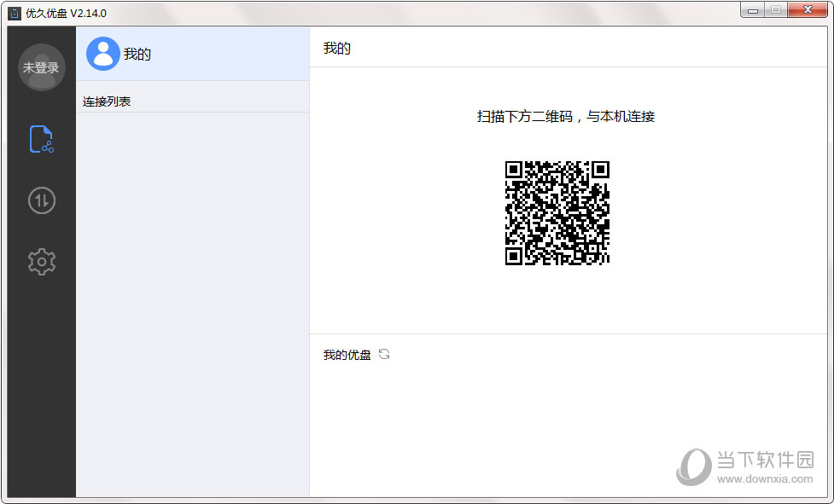Select the 我的 entry with blue avatar
Image resolution: width=834 pixels, height=504 pixels.
click(x=193, y=54)
